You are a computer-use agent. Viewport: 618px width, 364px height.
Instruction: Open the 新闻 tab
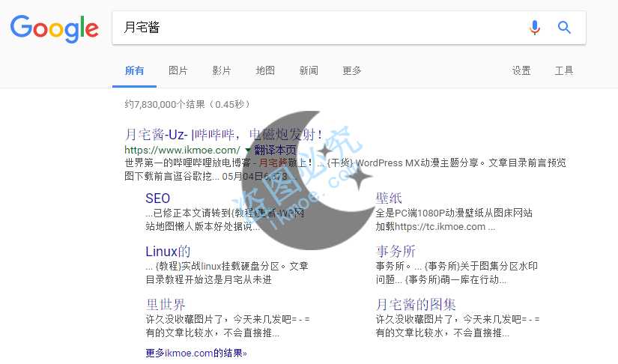point(309,70)
